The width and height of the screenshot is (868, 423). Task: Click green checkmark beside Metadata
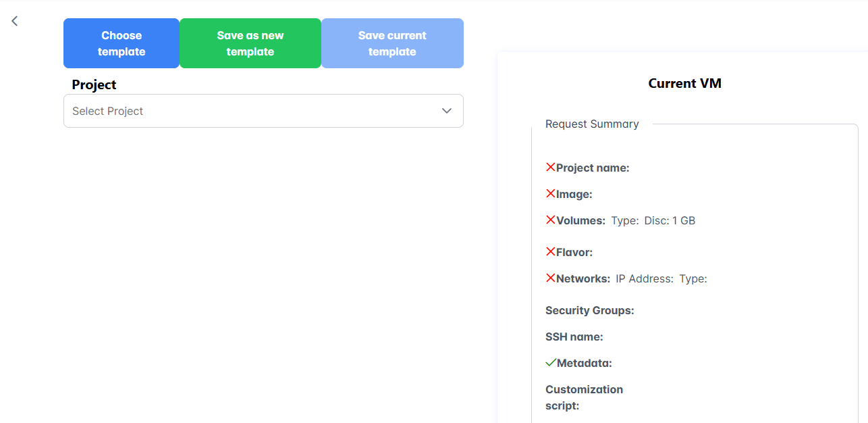pyautogui.click(x=551, y=363)
